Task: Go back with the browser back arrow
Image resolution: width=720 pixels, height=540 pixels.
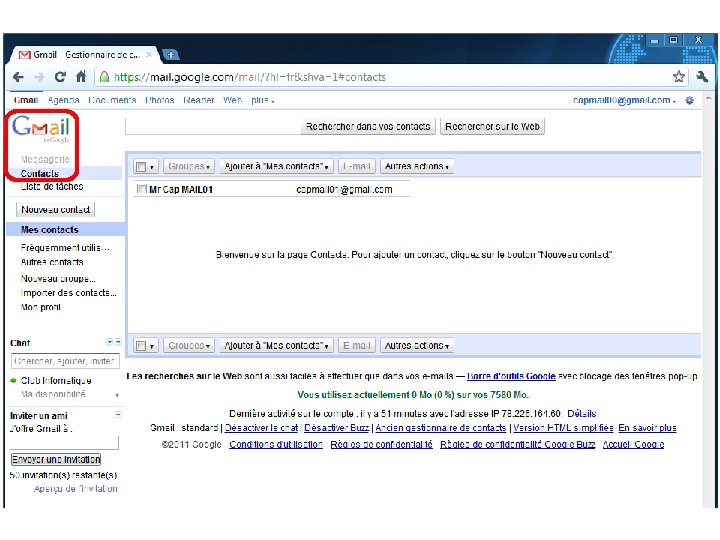Action: (x=18, y=77)
